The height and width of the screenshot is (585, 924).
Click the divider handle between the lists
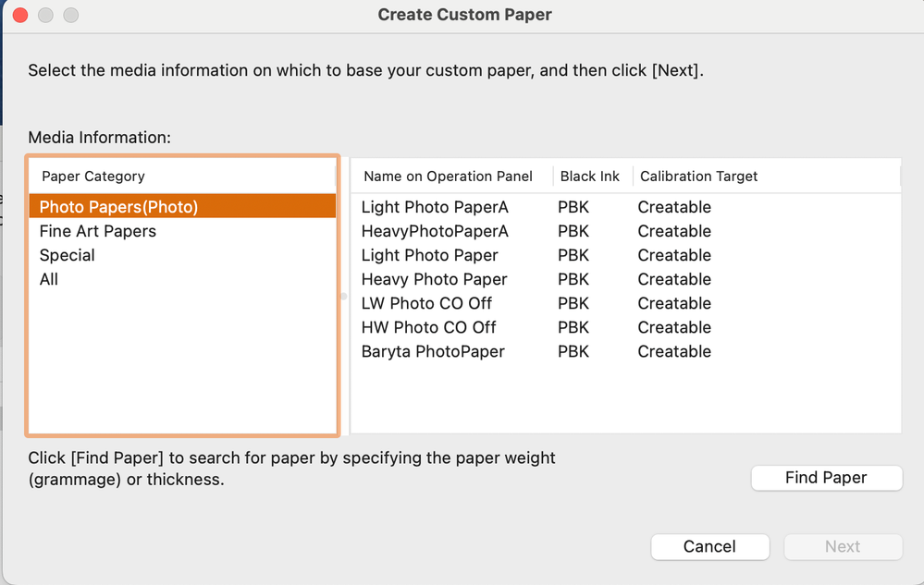(x=344, y=297)
